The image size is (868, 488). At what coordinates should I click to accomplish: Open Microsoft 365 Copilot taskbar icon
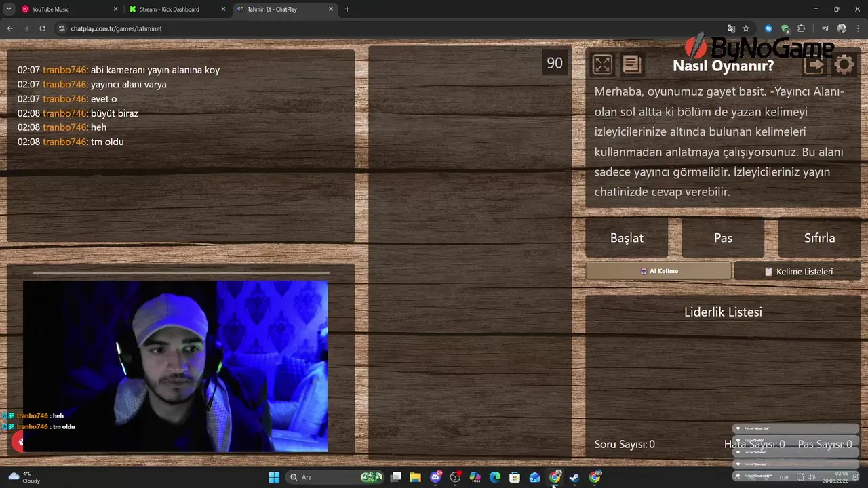(475, 477)
